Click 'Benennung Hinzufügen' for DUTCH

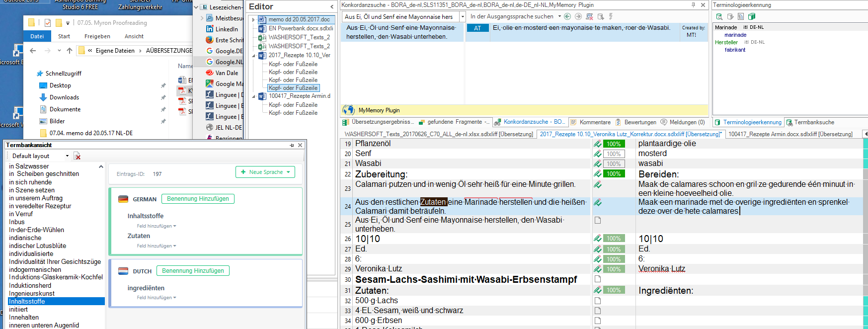193,271
